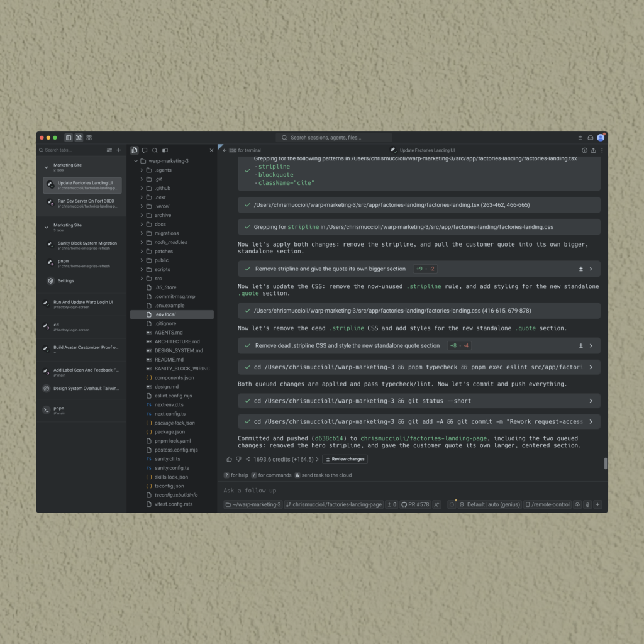644x644 pixels.
Task: Open the grid view icon in title bar
Action: coord(89,138)
